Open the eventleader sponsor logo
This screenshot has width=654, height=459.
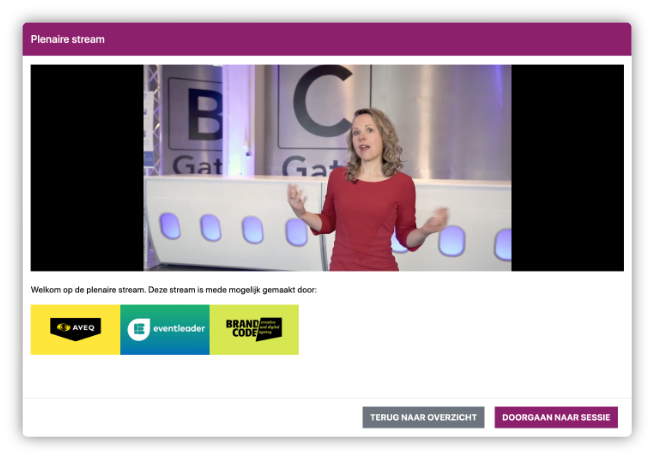click(165, 330)
